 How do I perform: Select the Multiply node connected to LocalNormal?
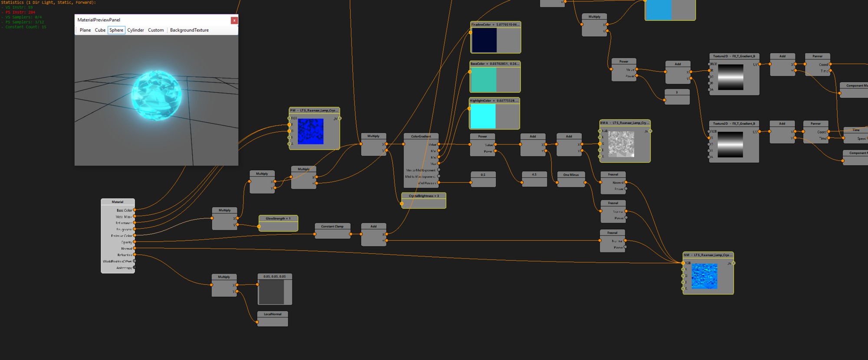tap(224, 285)
